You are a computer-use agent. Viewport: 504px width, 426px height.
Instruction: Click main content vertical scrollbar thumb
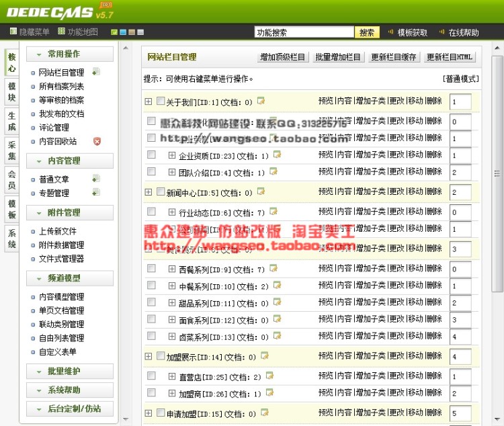[497, 173]
